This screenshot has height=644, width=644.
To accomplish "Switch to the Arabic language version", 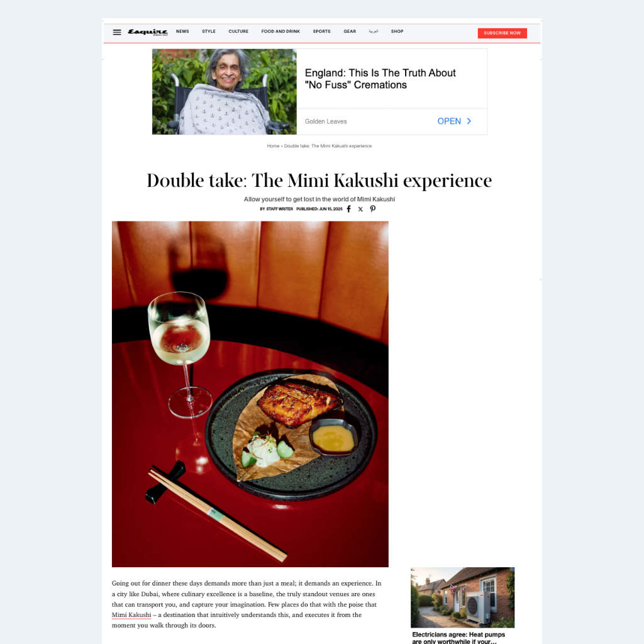I will 374,31.
